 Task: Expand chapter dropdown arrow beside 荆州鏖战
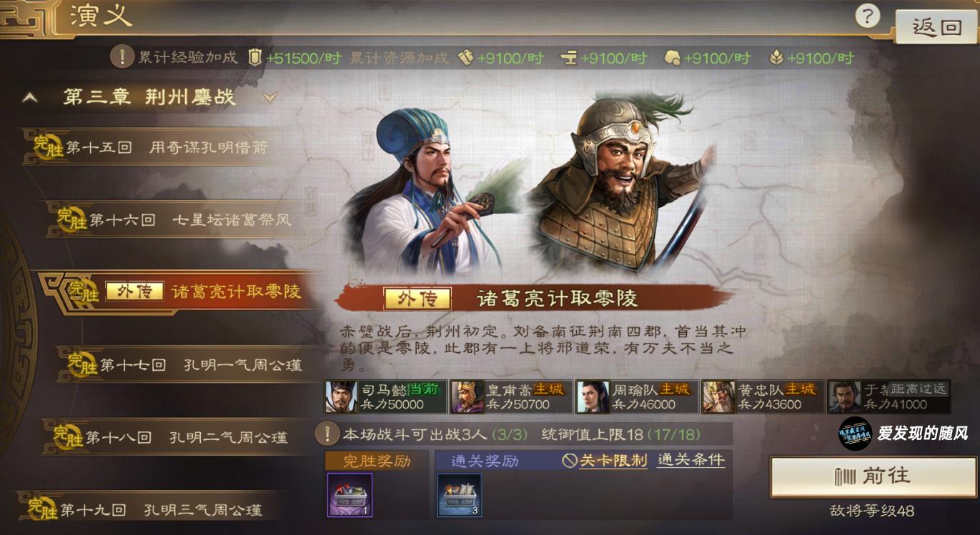click(269, 97)
